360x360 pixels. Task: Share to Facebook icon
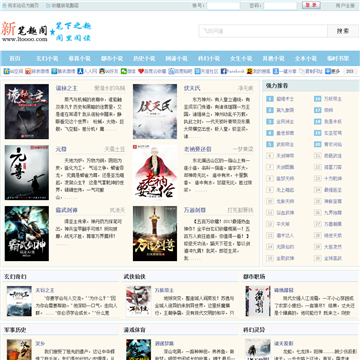coord(224,71)
